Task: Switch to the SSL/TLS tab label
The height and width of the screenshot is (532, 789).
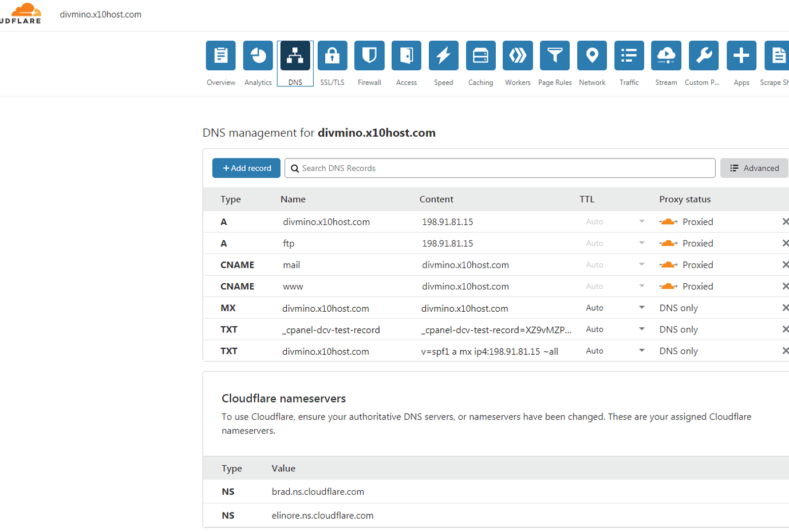Action: tap(333, 82)
